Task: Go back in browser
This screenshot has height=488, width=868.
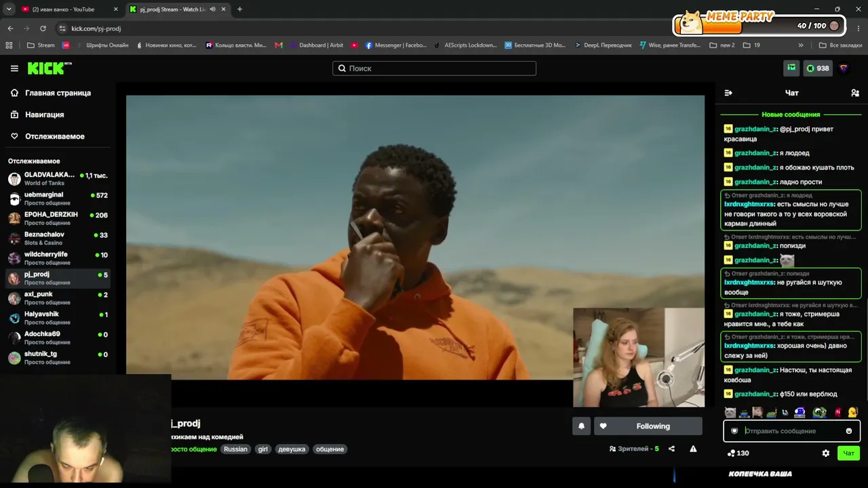Action: tap(10, 28)
